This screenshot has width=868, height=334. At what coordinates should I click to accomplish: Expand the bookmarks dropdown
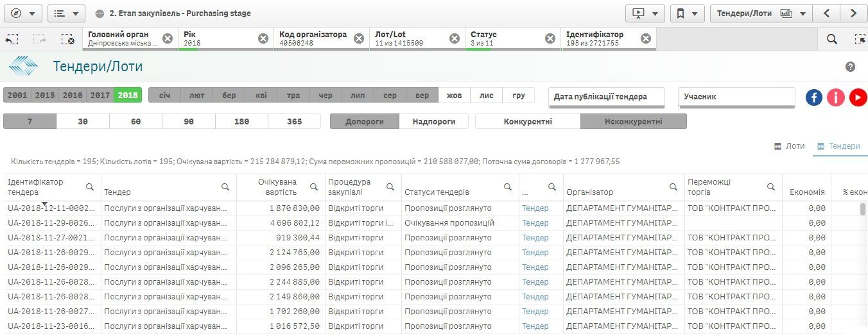pyautogui.click(x=686, y=13)
